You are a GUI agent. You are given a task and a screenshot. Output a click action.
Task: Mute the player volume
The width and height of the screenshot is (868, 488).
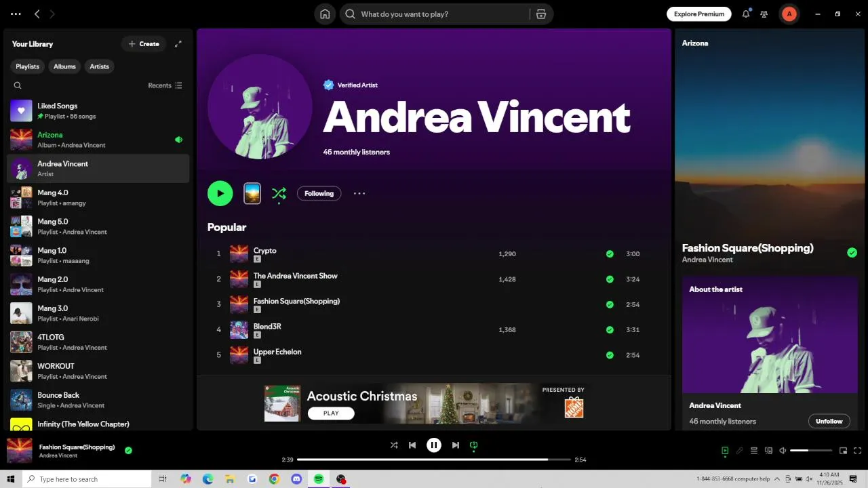[x=783, y=451]
